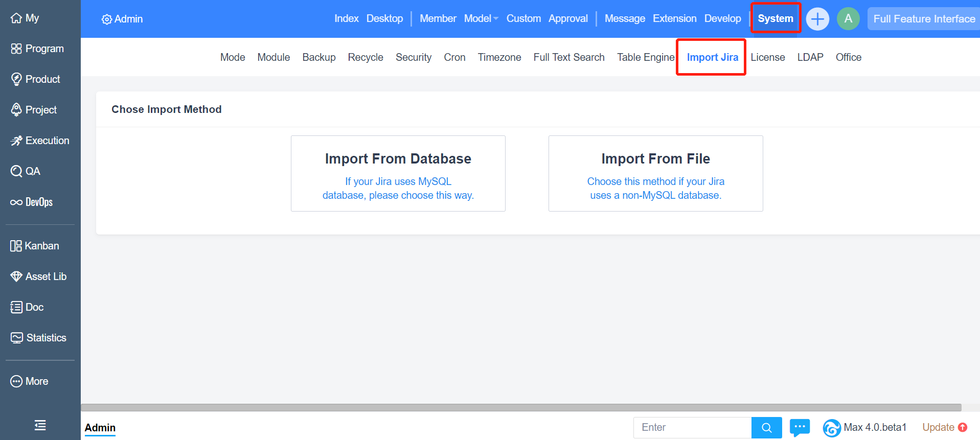Screen dimensions: 980x440
Task: Open Project rocket icon in sidebar
Action: 16,110
